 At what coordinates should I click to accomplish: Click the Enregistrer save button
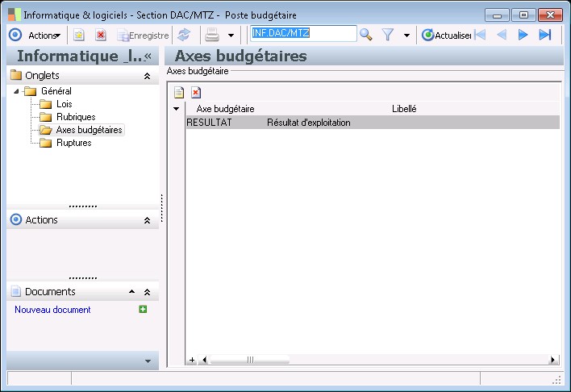tap(143, 35)
